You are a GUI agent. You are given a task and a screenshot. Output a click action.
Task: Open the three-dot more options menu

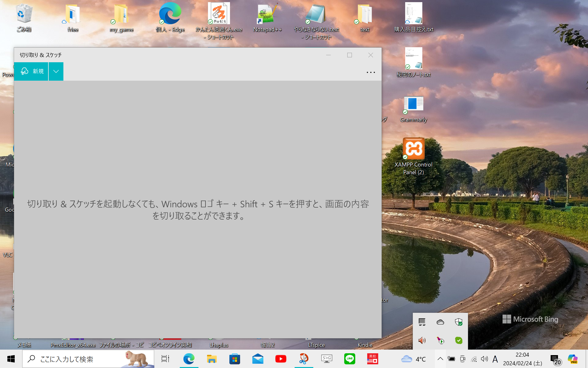(x=371, y=72)
